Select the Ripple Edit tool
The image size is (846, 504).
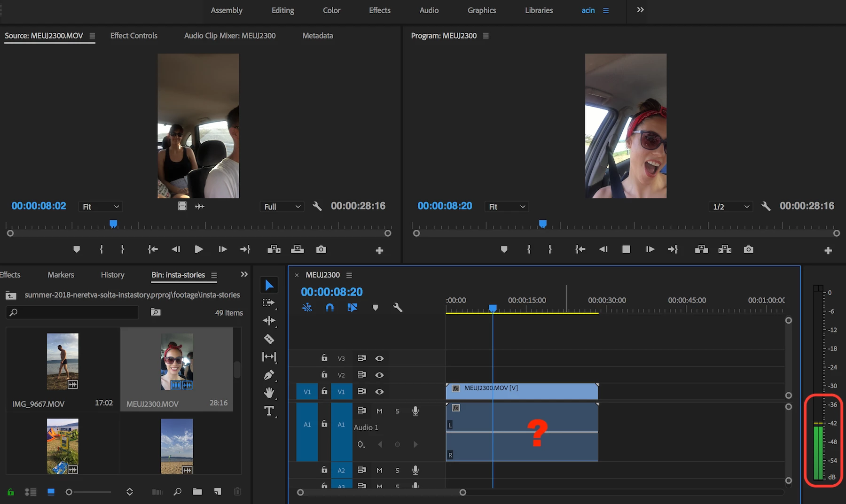pos(269,321)
